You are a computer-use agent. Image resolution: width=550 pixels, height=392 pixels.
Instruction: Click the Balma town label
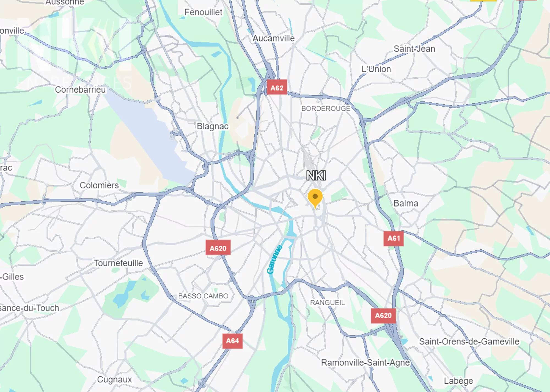[x=406, y=203]
